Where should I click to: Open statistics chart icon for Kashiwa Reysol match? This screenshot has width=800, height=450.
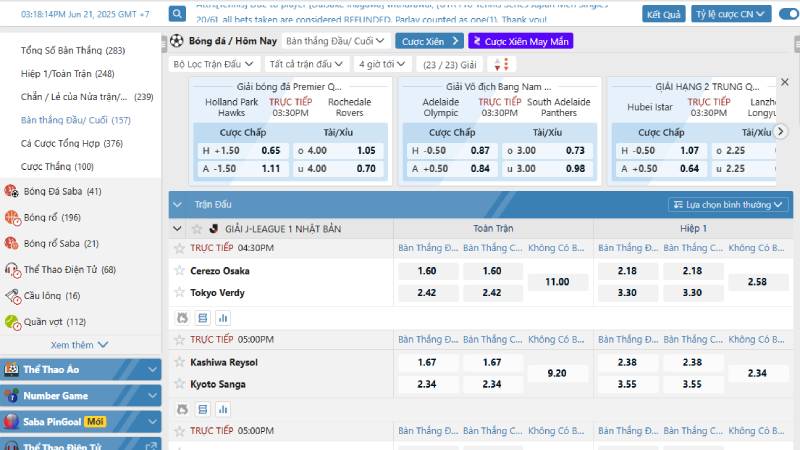(223, 409)
